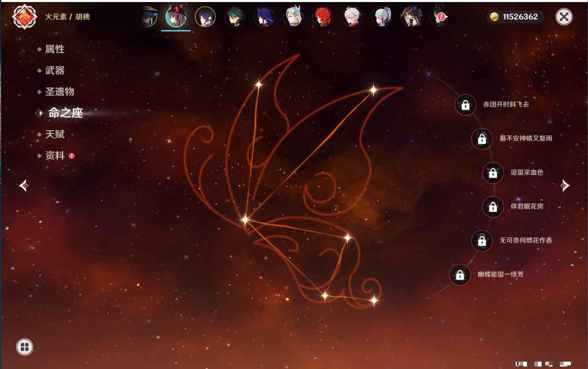588x369 pixels.
Task: Switch to the green-haired Xiao avatar
Action: pyautogui.click(x=235, y=17)
